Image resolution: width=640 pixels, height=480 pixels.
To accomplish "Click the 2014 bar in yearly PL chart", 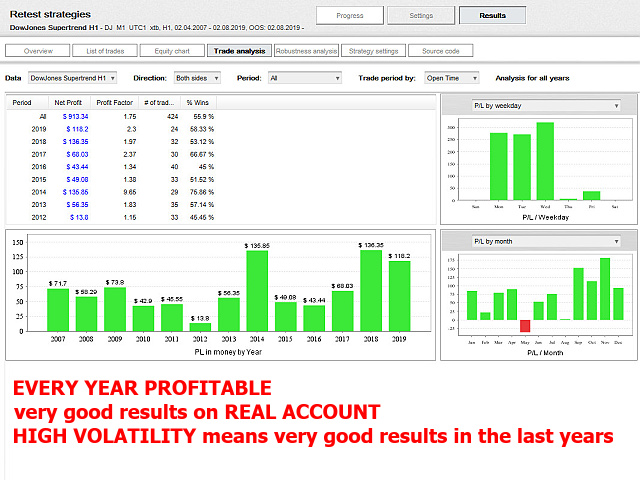I will [257, 291].
